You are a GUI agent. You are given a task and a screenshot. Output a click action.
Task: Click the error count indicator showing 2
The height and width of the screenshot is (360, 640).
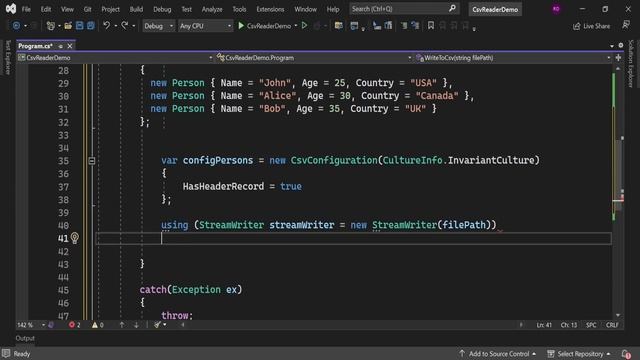pos(75,325)
